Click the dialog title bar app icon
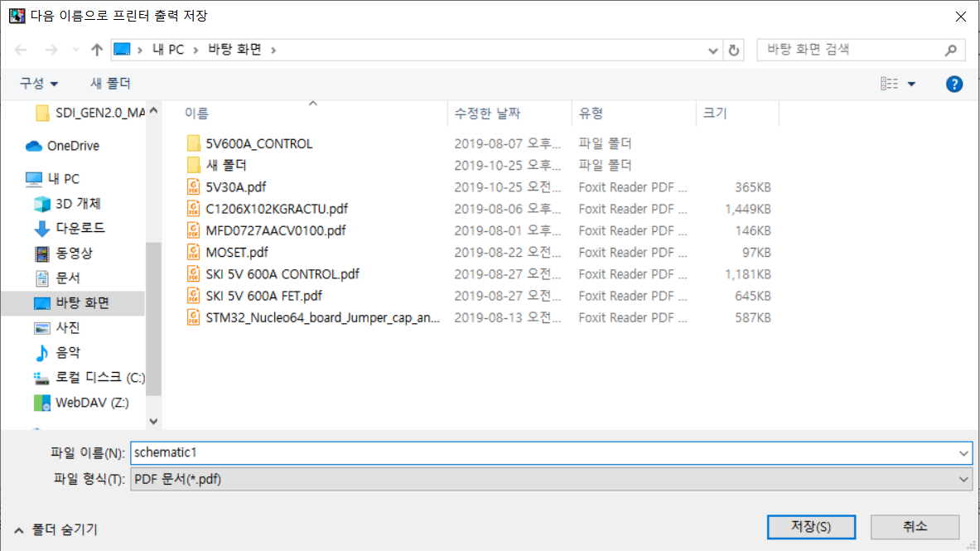Screen dimensions: 980x551 (x=17, y=16)
